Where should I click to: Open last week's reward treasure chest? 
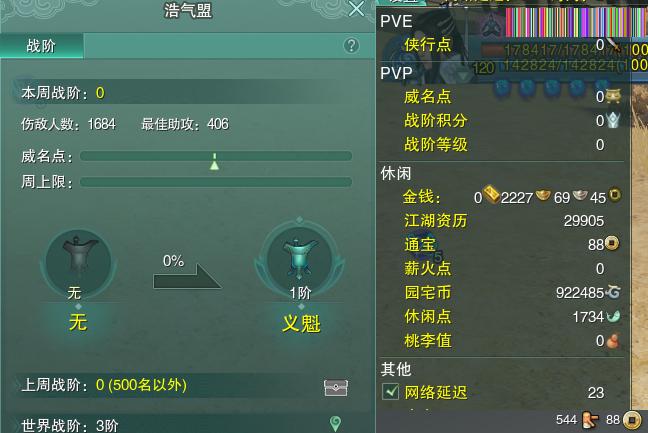[336, 387]
